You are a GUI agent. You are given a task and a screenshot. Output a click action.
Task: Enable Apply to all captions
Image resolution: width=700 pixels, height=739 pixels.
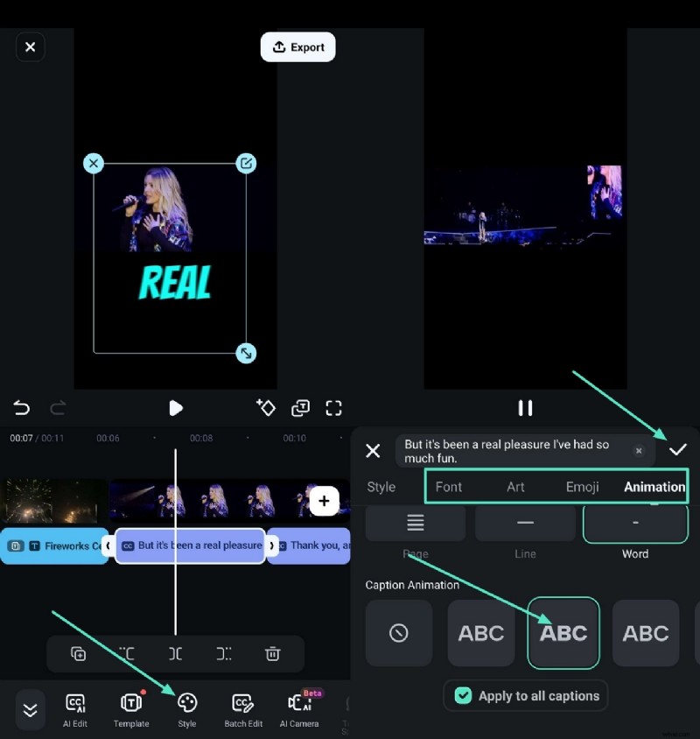[525, 695]
